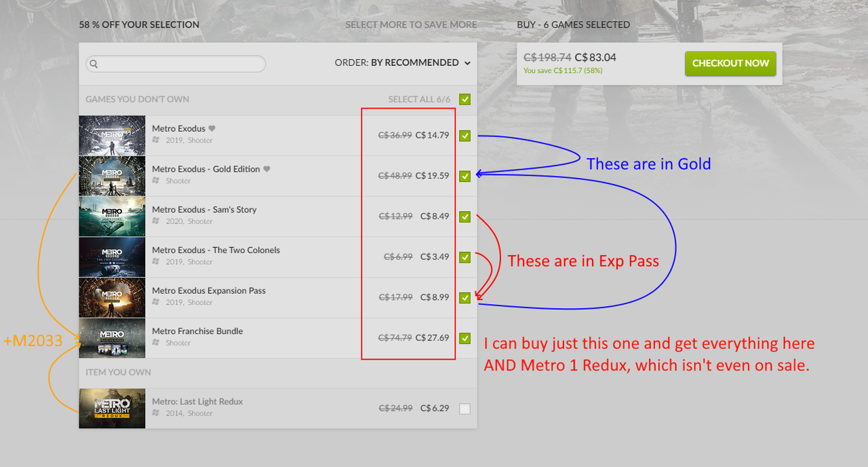
Task: Open the Order: By Recommended dropdown
Action: tap(403, 62)
